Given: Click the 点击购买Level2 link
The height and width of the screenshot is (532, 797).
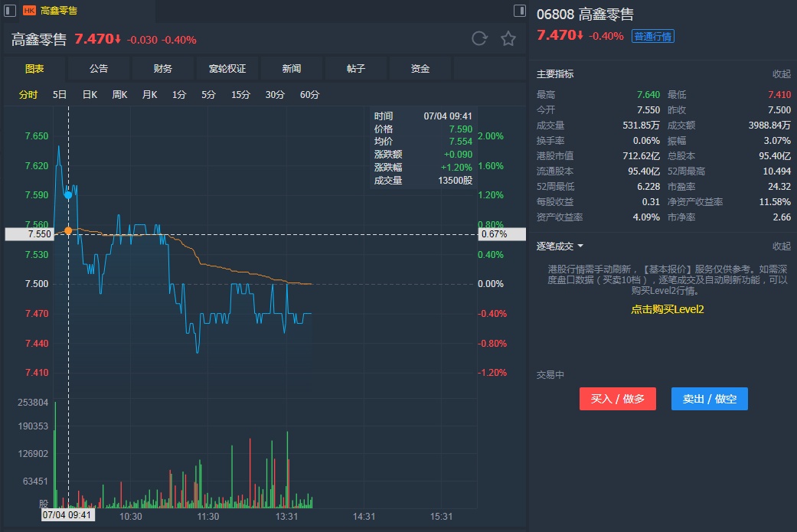Looking at the screenshot, I should 667,309.
